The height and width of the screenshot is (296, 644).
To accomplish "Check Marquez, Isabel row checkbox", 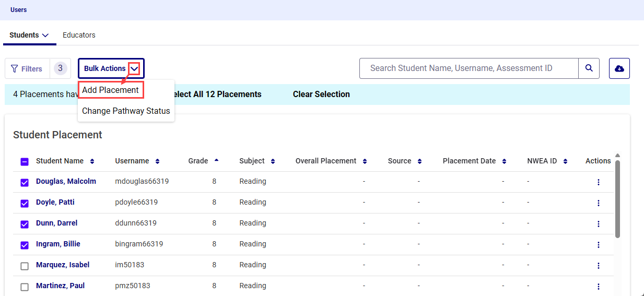I will 25,266.
